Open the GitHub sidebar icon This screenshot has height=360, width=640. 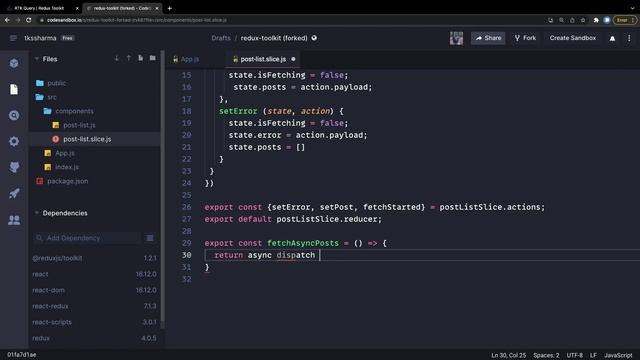[x=14, y=167]
